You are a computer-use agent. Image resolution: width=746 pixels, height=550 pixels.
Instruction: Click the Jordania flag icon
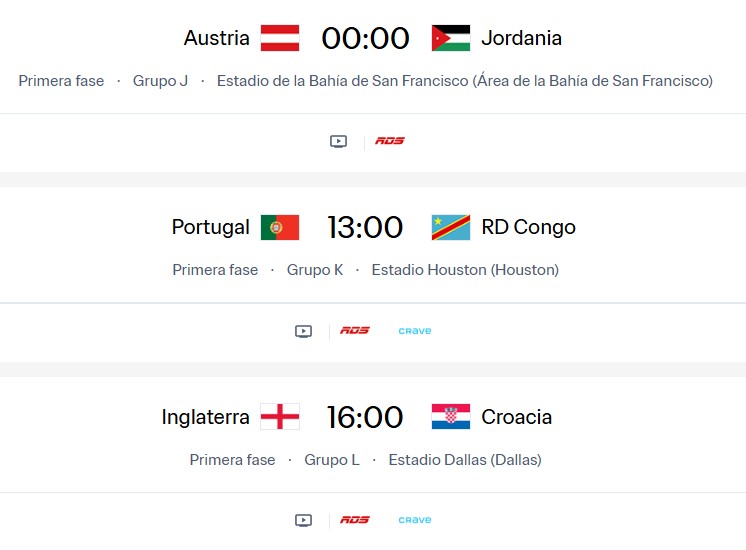coord(451,38)
